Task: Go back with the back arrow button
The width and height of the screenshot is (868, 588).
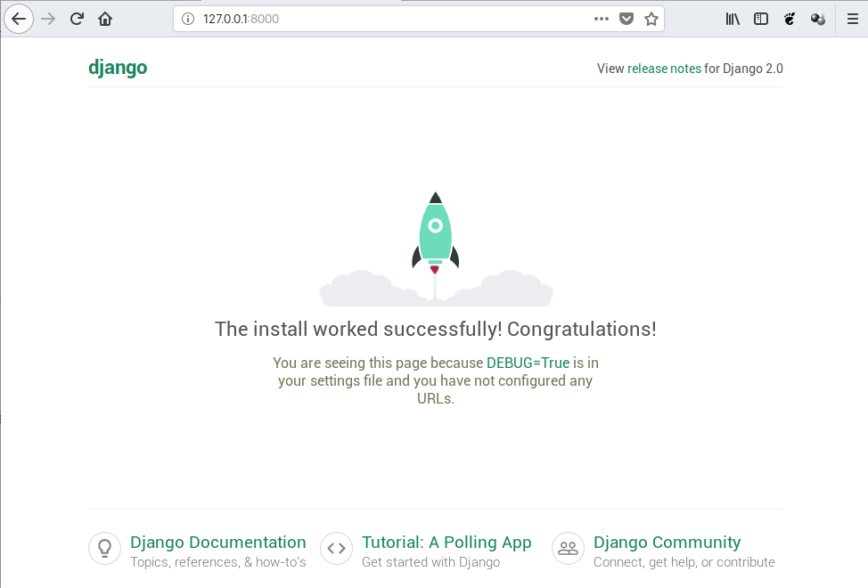Action: 19,19
